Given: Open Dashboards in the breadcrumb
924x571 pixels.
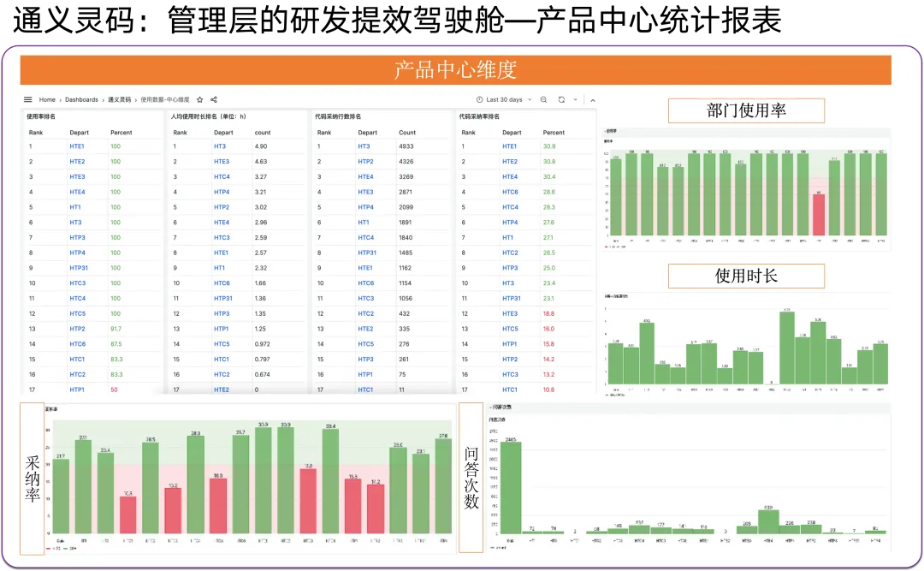Looking at the screenshot, I should pos(81,99).
